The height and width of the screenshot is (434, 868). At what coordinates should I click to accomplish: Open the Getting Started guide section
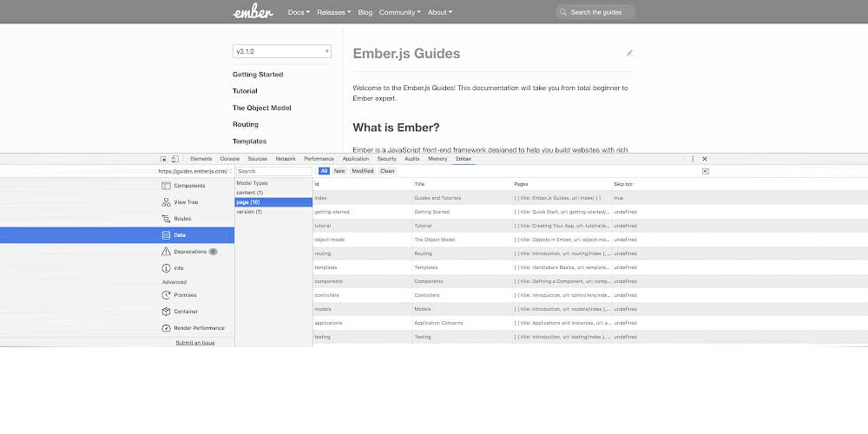(x=258, y=74)
